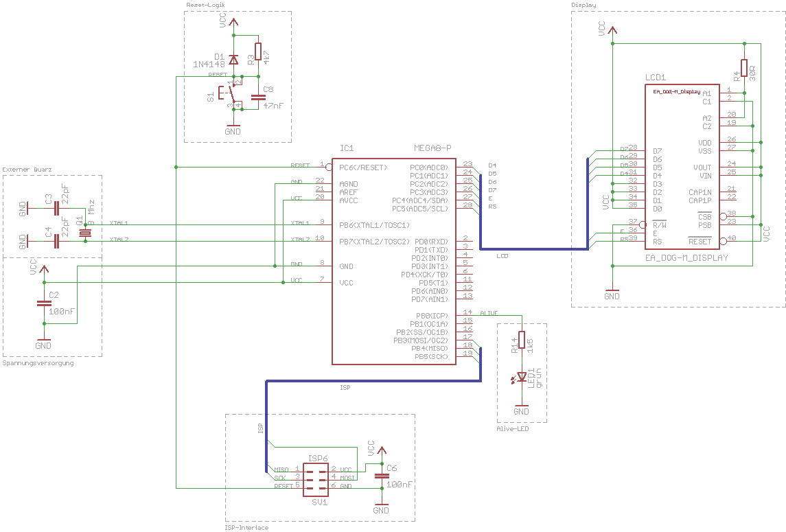
Task: Click the AGND pin label
Action: (x=349, y=184)
